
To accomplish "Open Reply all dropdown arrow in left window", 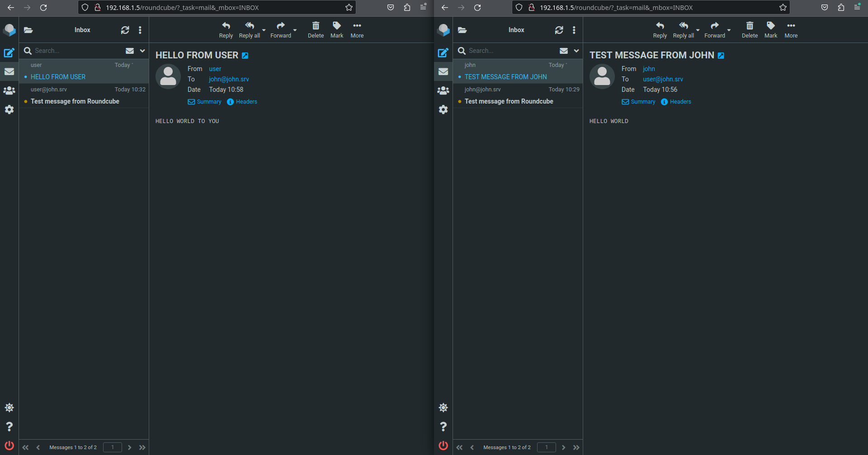I will [x=264, y=30].
